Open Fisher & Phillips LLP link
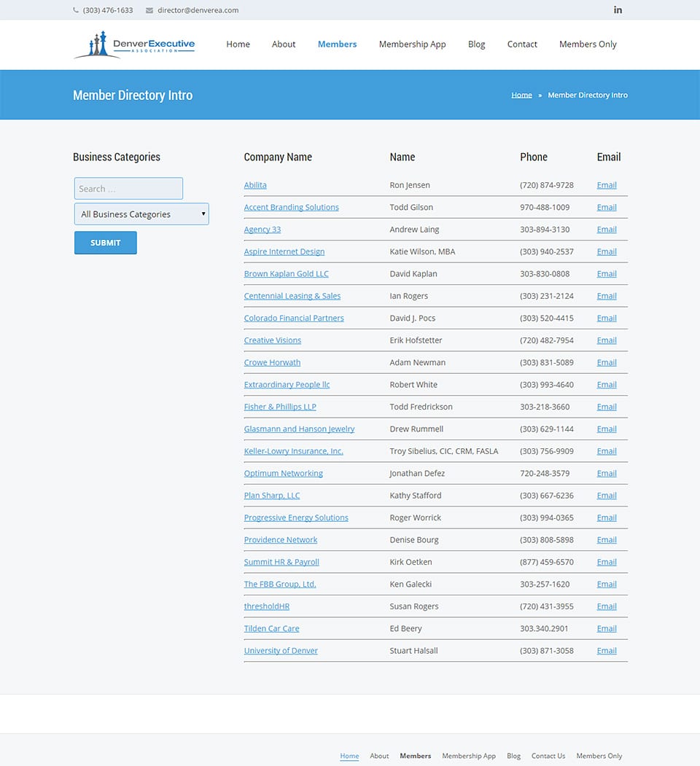This screenshot has height=766, width=700. click(x=280, y=407)
